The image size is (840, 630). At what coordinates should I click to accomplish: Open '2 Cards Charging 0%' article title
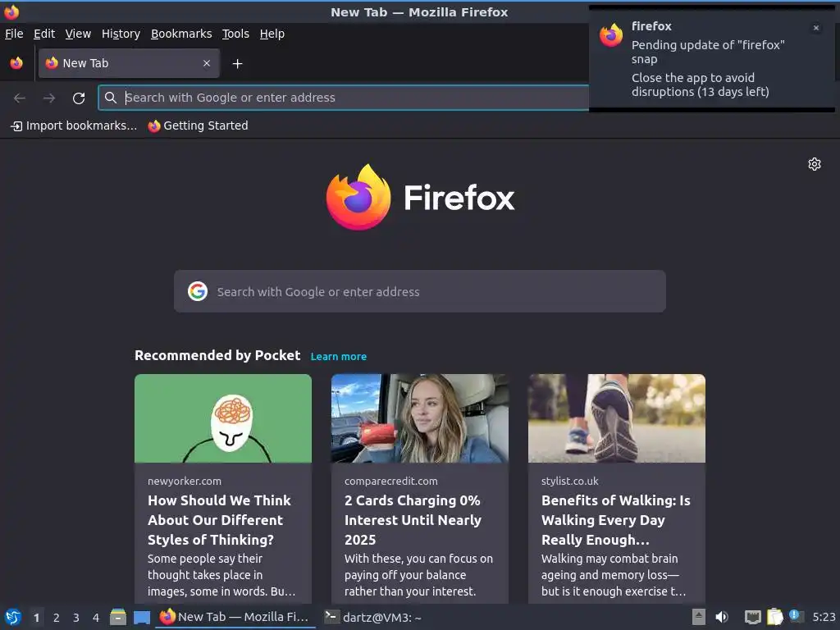[x=413, y=520]
